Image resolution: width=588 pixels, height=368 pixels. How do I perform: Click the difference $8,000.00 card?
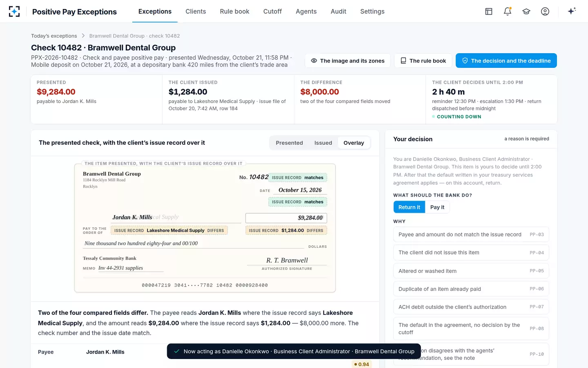point(360,99)
